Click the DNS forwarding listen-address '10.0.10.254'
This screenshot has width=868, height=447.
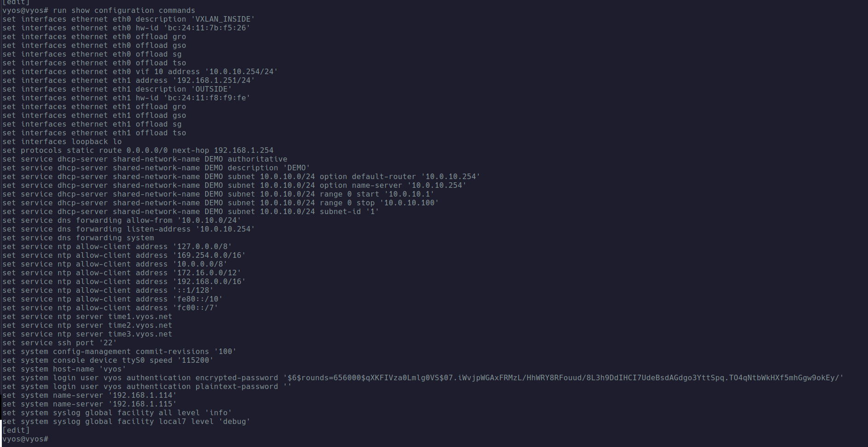coord(225,229)
